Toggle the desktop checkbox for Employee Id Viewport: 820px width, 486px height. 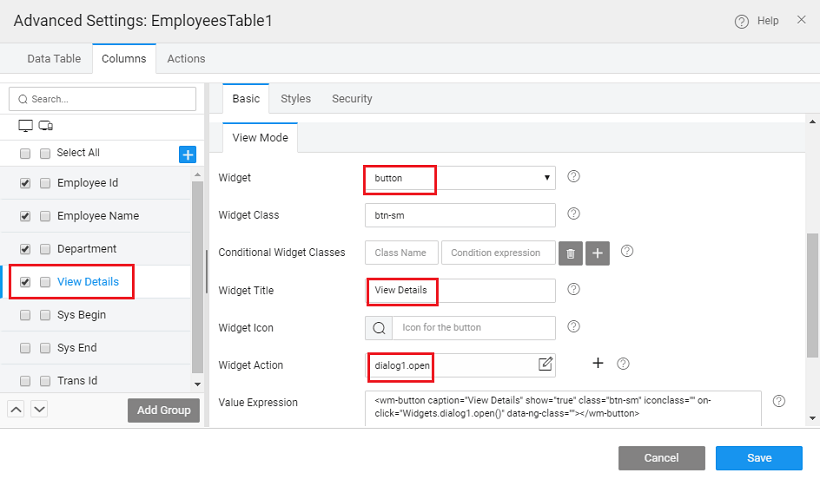click(x=25, y=184)
